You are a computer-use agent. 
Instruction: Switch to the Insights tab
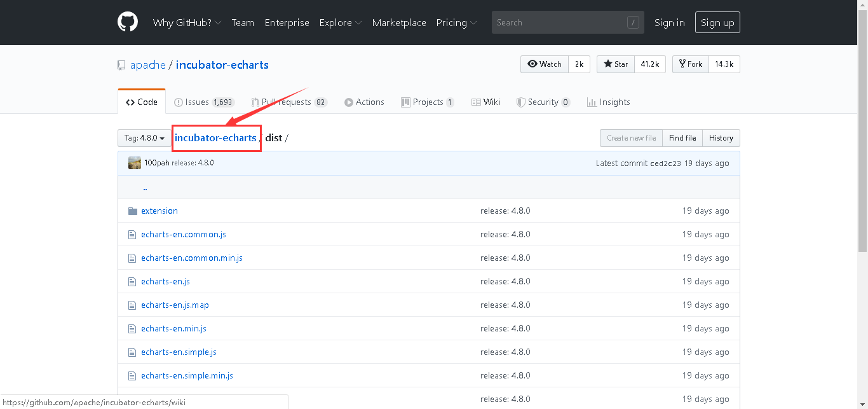point(609,102)
